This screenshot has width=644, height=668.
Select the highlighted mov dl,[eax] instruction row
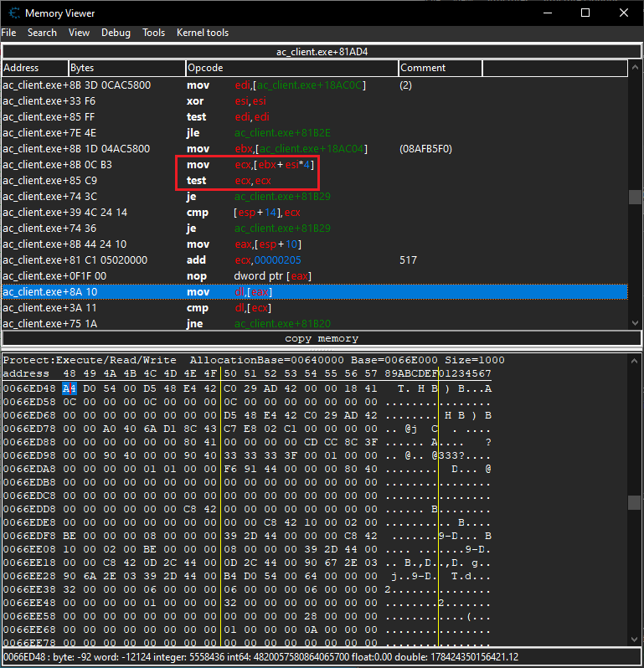click(314, 291)
